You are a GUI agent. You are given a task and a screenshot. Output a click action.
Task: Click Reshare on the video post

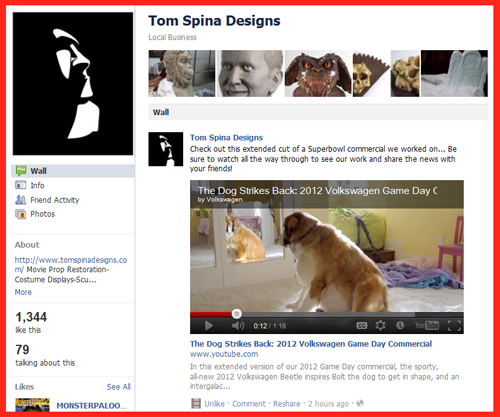tap(287, 404)
